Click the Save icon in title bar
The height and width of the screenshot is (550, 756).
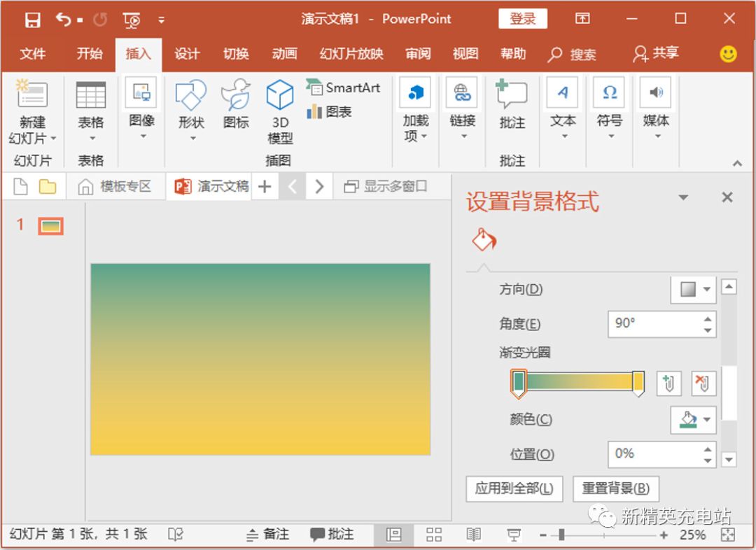(32, 20)
